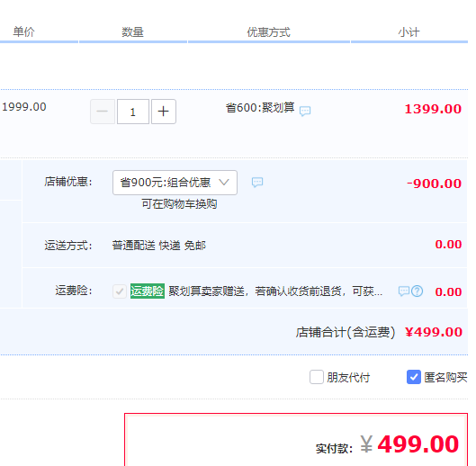Click the 可在购物车换购 text link

point(179,204)
